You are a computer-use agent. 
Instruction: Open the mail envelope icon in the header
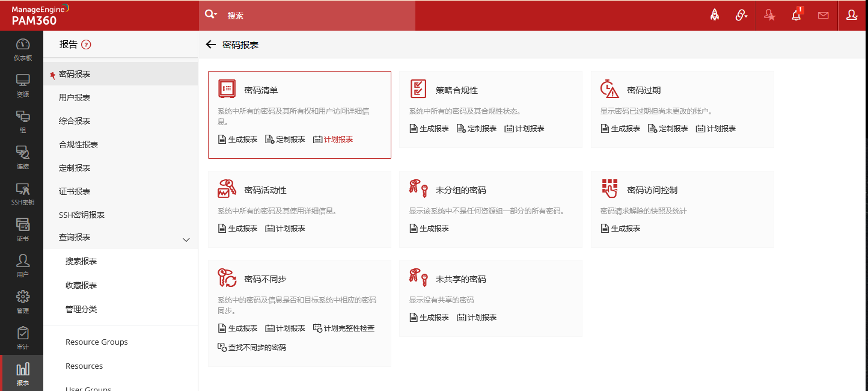coord(824,16)
